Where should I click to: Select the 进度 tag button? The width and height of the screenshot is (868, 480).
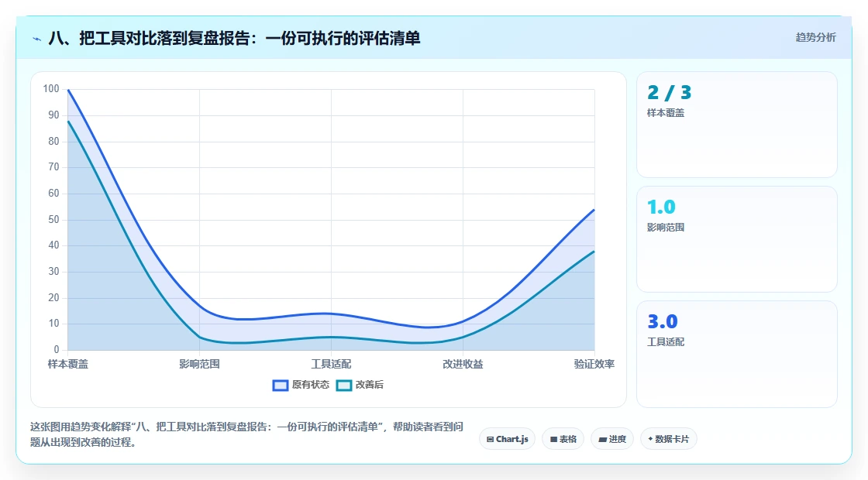(612, 439)
